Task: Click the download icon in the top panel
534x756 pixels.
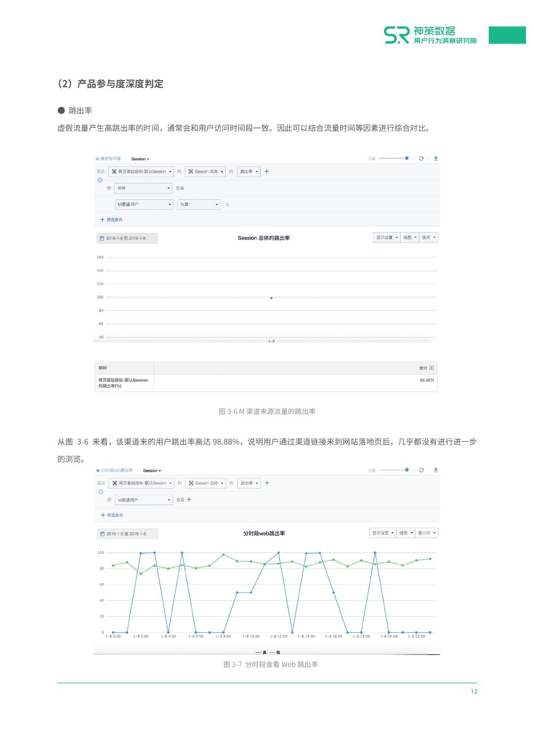Action: click(435, 158)
